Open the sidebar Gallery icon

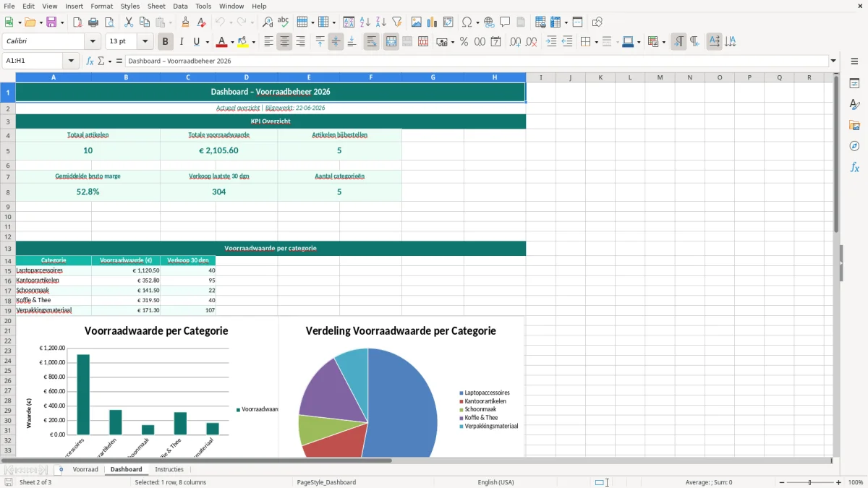pos(854,125)
